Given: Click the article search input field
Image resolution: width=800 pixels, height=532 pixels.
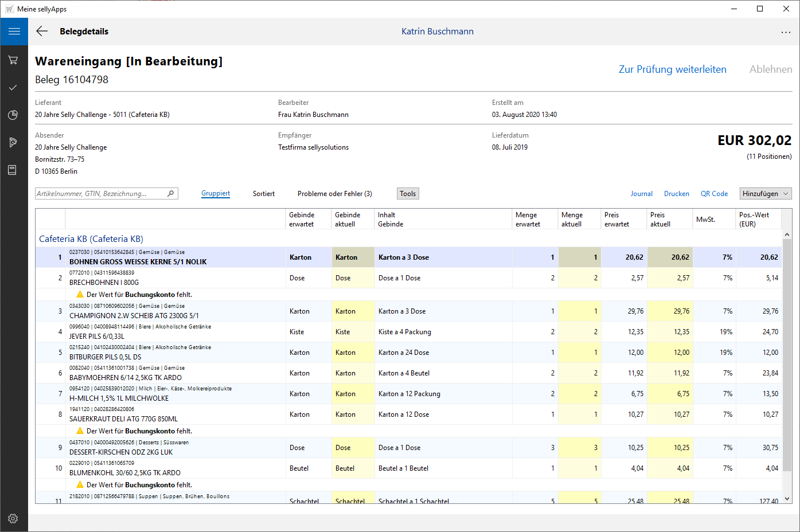Looking at the screenshot, I should click(x=100, y=194).
